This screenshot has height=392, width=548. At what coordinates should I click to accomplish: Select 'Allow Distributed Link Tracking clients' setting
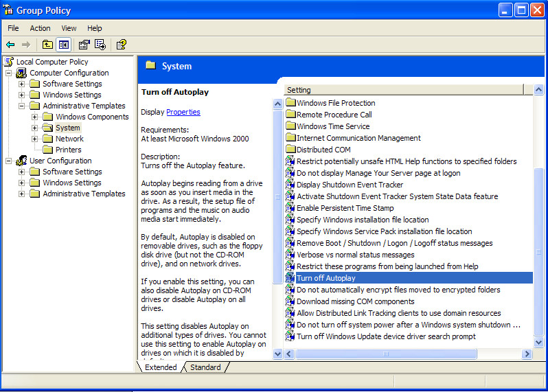(398, 313)
